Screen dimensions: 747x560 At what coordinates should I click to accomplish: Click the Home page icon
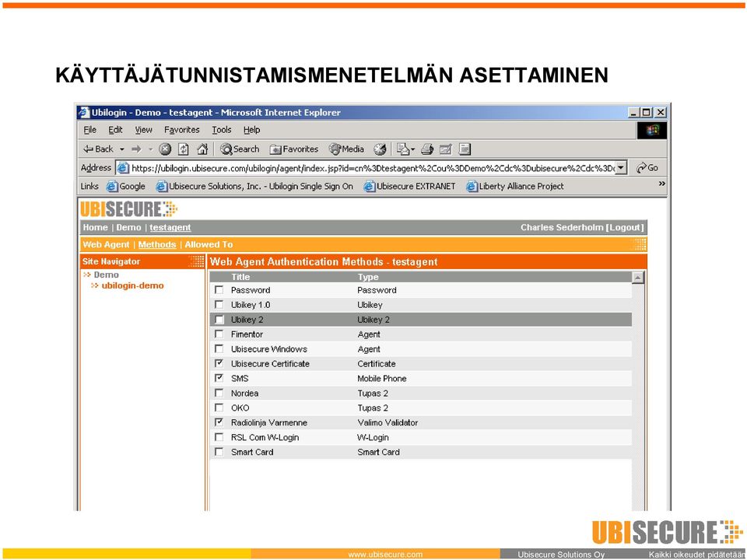(x=202, y=149)
